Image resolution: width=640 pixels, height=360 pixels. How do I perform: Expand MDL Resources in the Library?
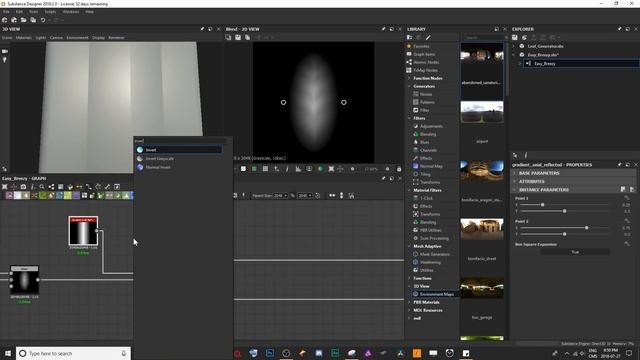pos(409,310)
